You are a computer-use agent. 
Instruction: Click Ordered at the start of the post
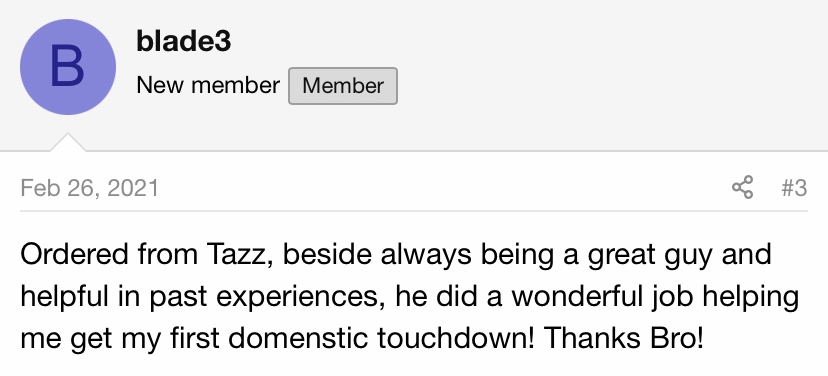74,254
